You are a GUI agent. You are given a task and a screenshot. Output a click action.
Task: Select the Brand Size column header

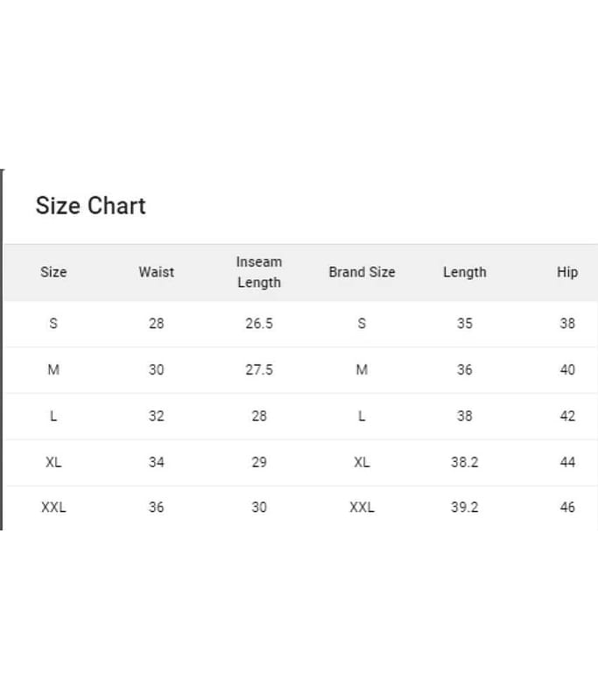tap(362, 272)
